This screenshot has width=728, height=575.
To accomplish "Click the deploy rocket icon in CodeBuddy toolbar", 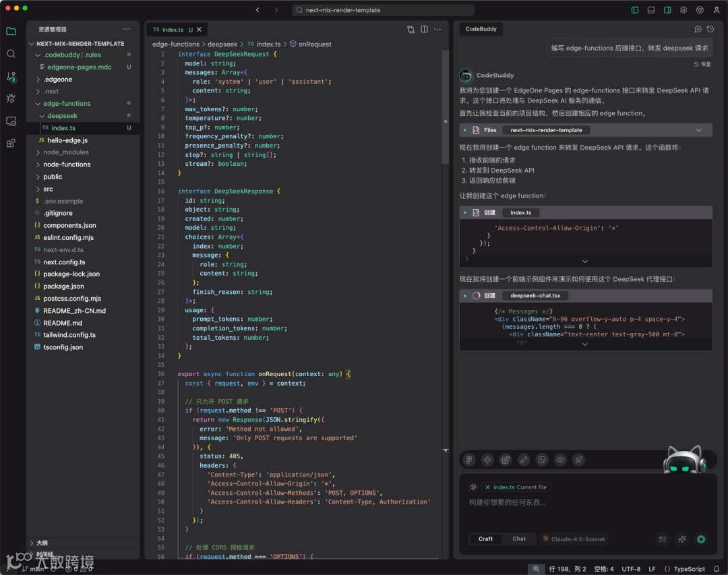I will click(579, 460).
